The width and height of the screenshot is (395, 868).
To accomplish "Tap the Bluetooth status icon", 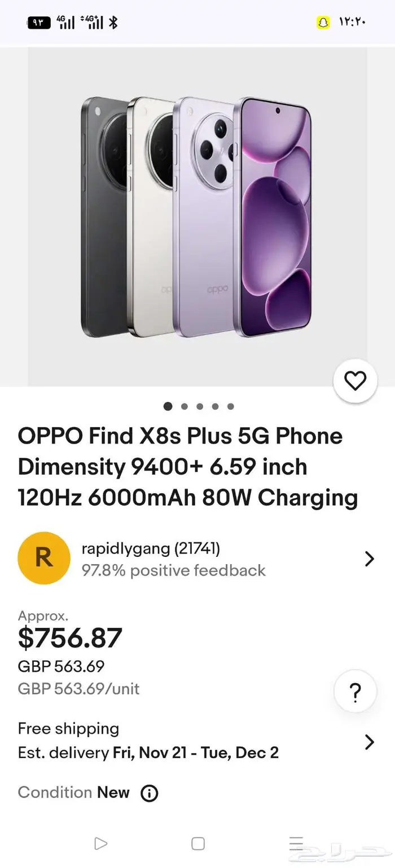I will click(x=113, y=23).
